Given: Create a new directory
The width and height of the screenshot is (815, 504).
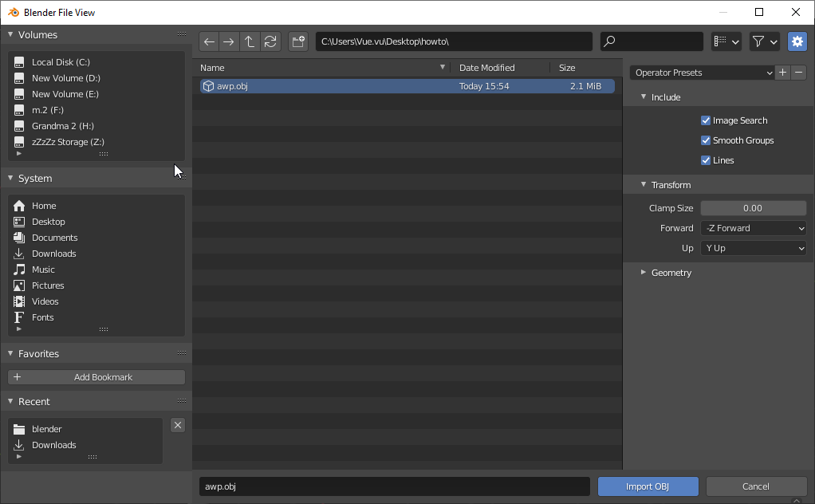Looking at the screenshot, I should pos(298,41).
